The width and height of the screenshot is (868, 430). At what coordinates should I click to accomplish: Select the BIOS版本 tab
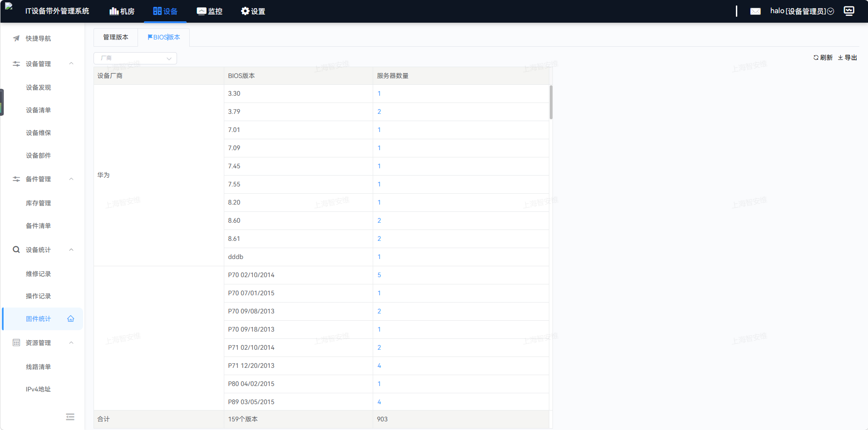[164, 37]
